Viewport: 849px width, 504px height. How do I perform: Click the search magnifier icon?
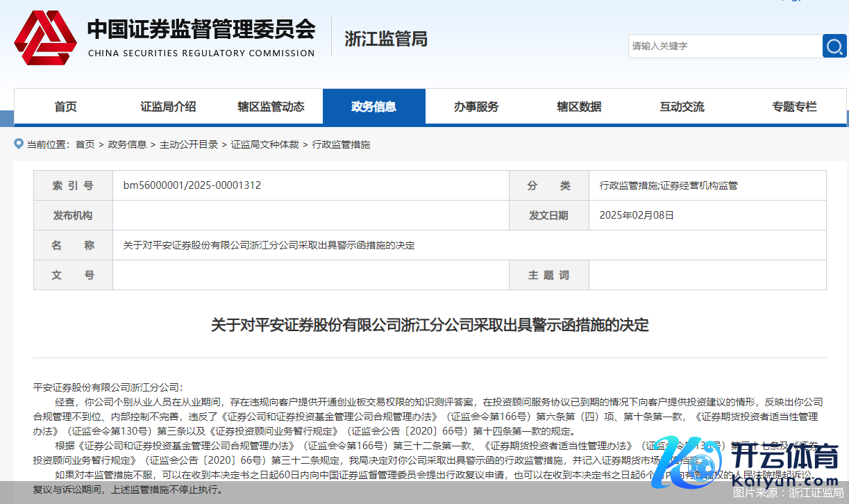(x=834, y=46)
